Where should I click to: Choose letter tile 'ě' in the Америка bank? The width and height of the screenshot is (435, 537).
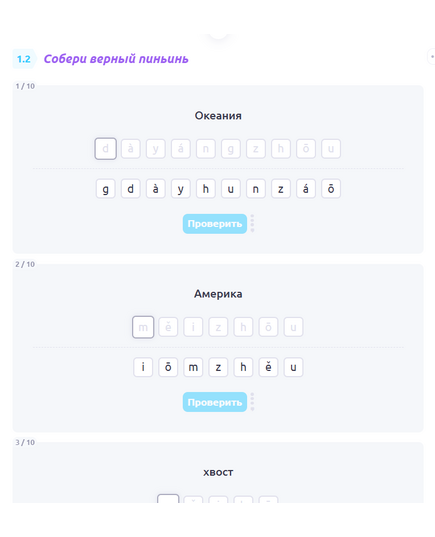(x=268, y=367)
